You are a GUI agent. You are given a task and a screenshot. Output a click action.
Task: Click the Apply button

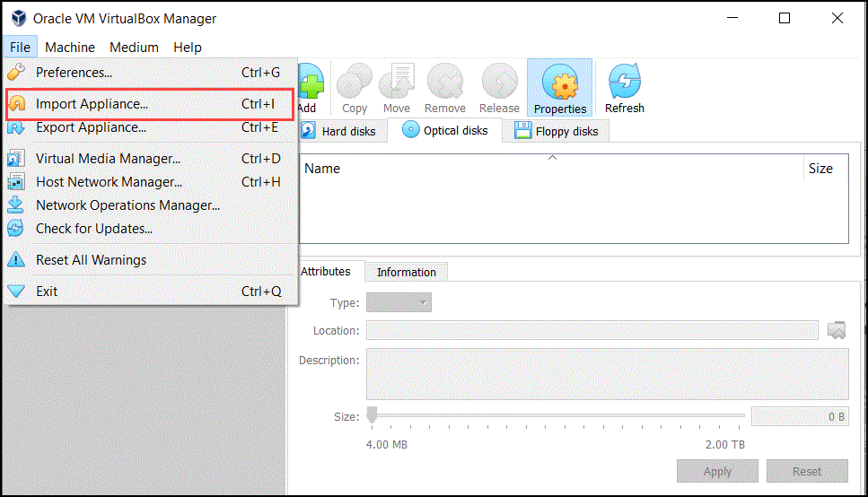[717, 472]
